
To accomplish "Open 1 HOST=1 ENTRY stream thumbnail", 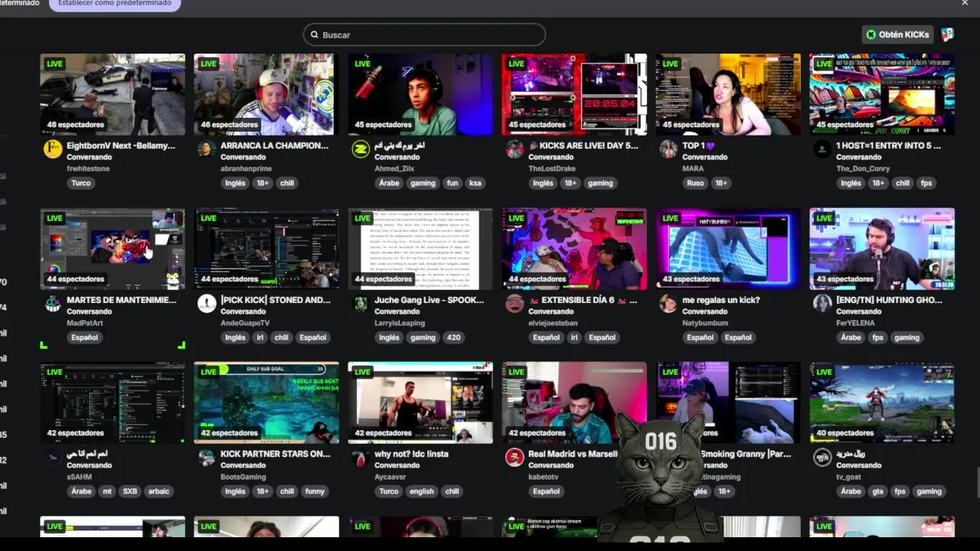I will (882, 94).
